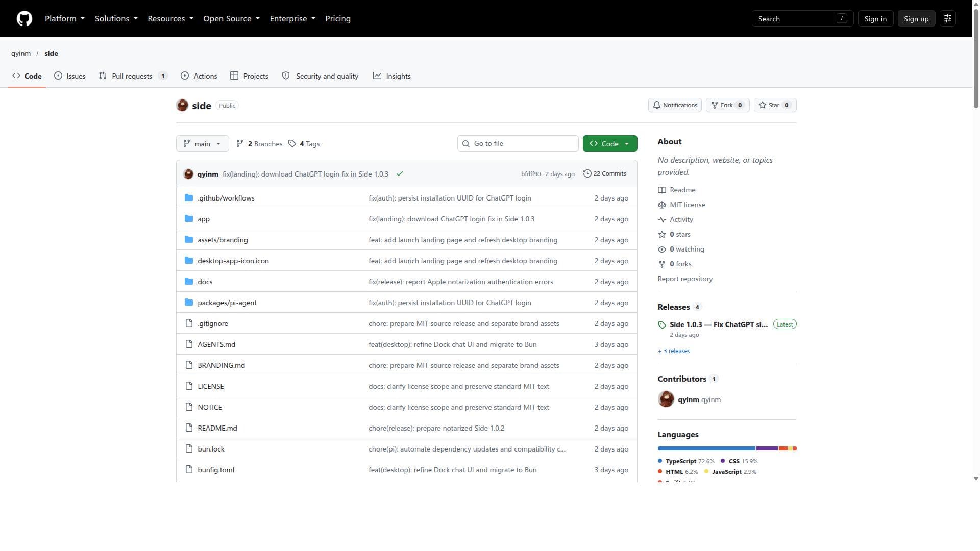Open the assets/branding folder icon
Image resolution: width=980 pixels, height=551 pixels.
[189, 240]
